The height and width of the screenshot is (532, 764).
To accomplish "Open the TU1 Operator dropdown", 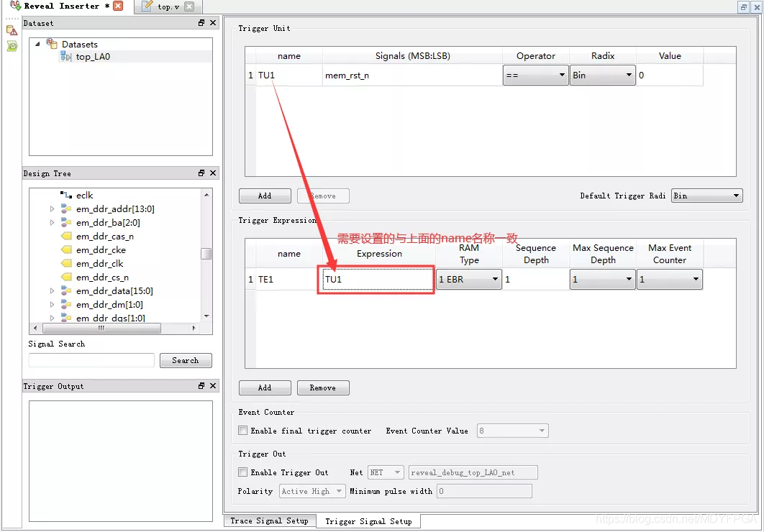I will 535,75.
